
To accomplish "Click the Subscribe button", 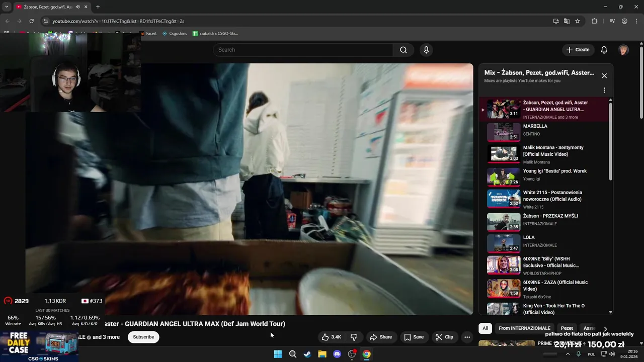I will [143, 337].
